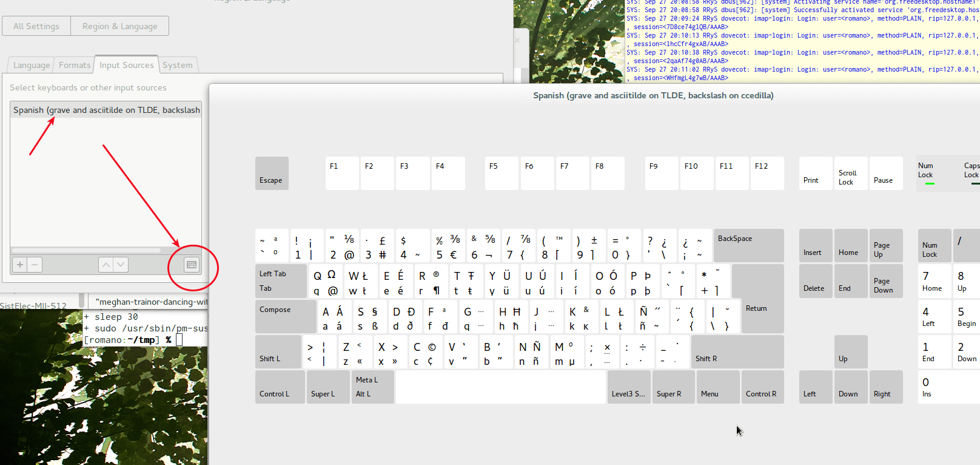Click the keypad 7 Home key
The height and width of the screenshot is (465, 980).
click(935, 280)
